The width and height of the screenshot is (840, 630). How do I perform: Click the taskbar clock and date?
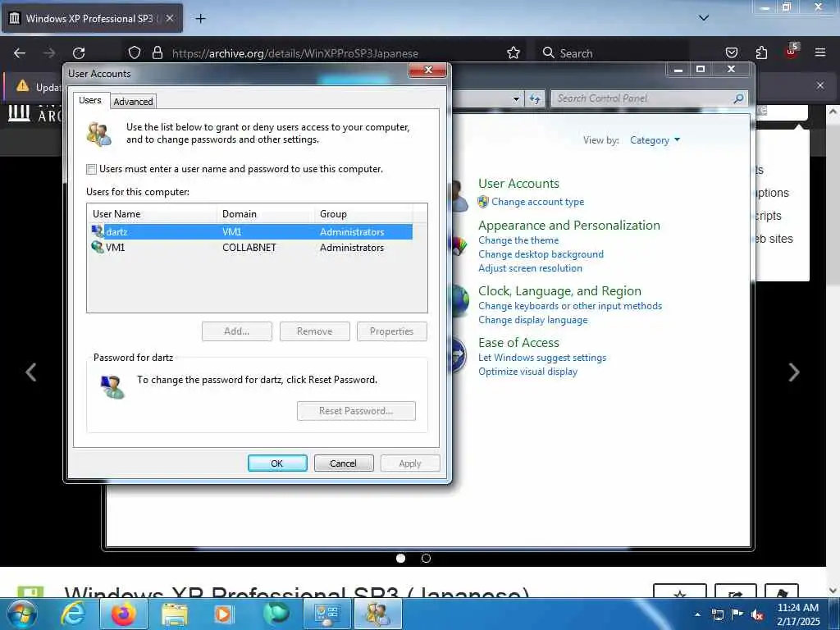click(798, 614)
